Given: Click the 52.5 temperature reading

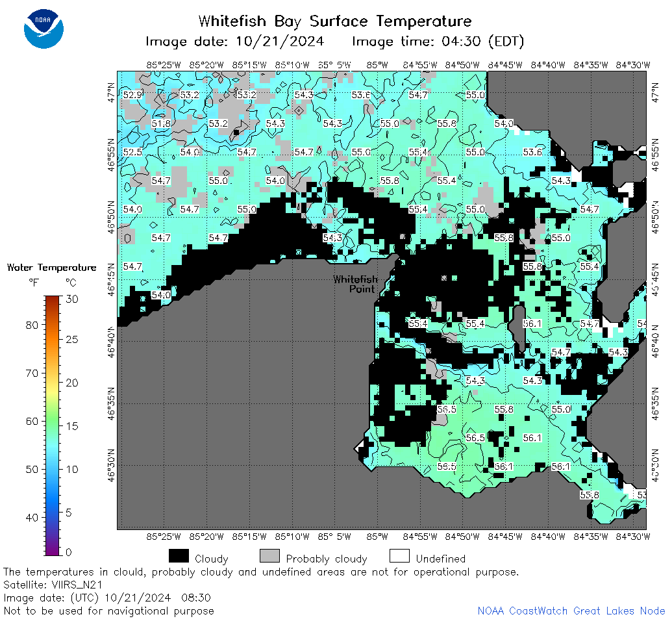Looking at the screenshot, I should [x=132, y=152].
